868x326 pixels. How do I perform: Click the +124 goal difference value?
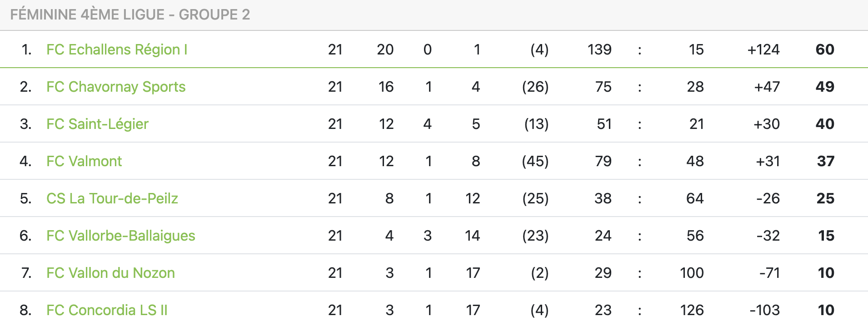tap(763, 49)
